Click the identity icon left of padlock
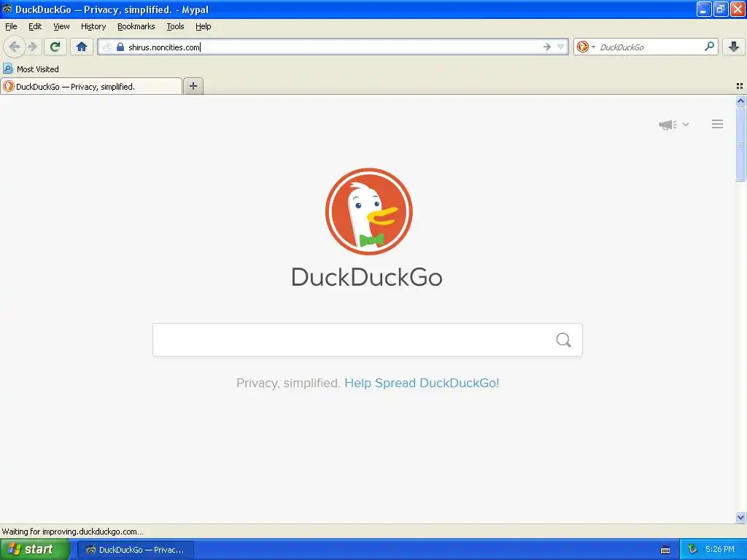Screen dimensions: 747x560 [107, 47]
